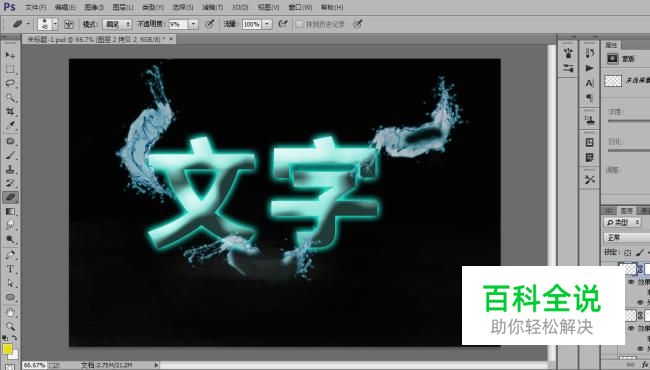Open the Character panel icon
Screen dimensions: 650x370
click(x=589, y=83)
